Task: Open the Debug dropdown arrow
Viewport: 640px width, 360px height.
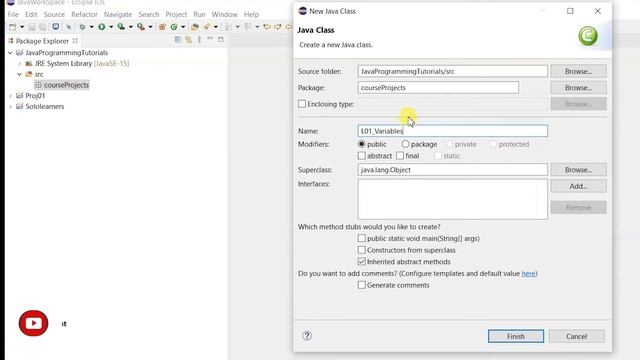Action: click(91, 27)
